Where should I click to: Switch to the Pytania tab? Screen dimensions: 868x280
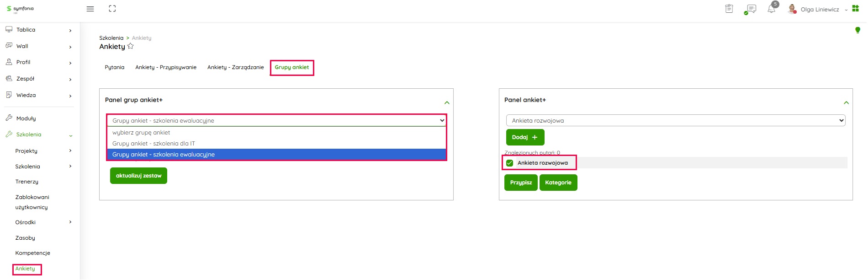click(114, 67)
